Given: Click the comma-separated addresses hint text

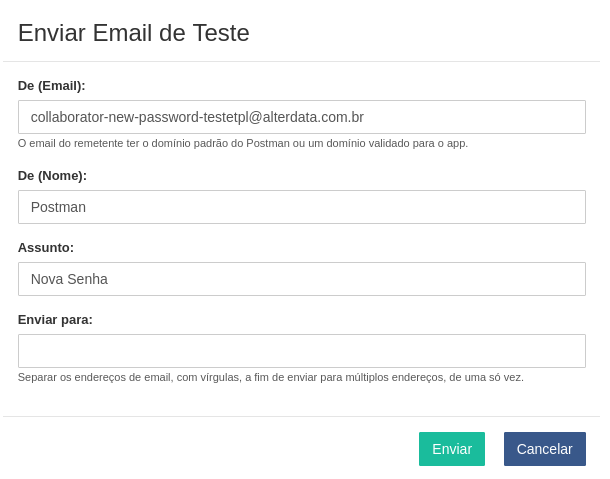Looking at the screenshot, I should coord(271,377).
